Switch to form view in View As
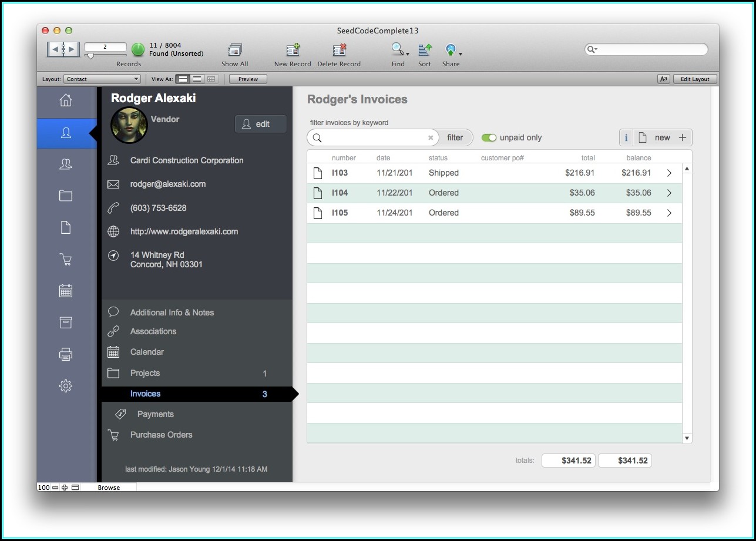 coord(183,79)
